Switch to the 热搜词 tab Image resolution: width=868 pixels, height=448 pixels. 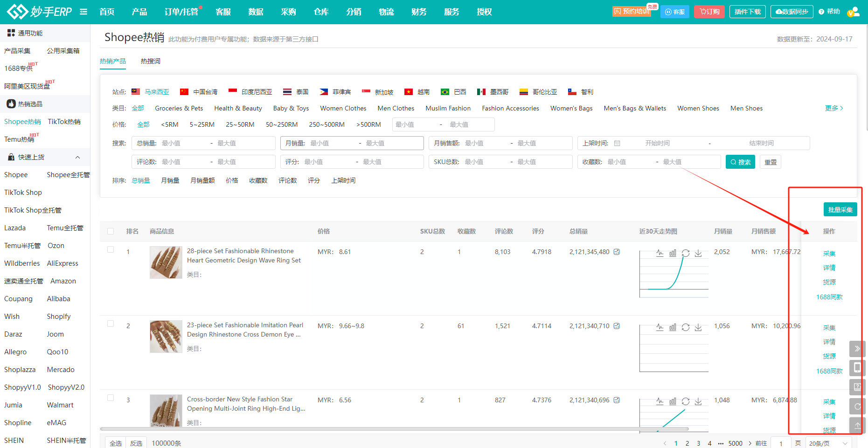click(150, 61)
